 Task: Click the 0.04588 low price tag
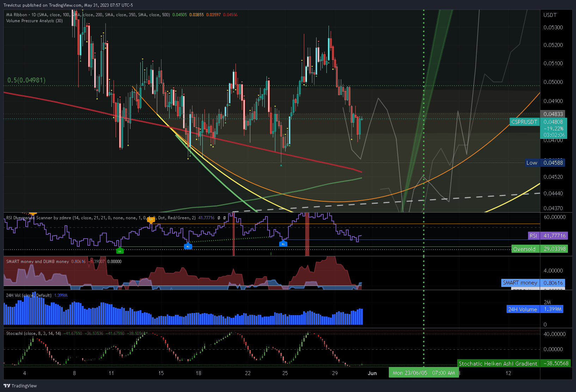coord(553,163)
